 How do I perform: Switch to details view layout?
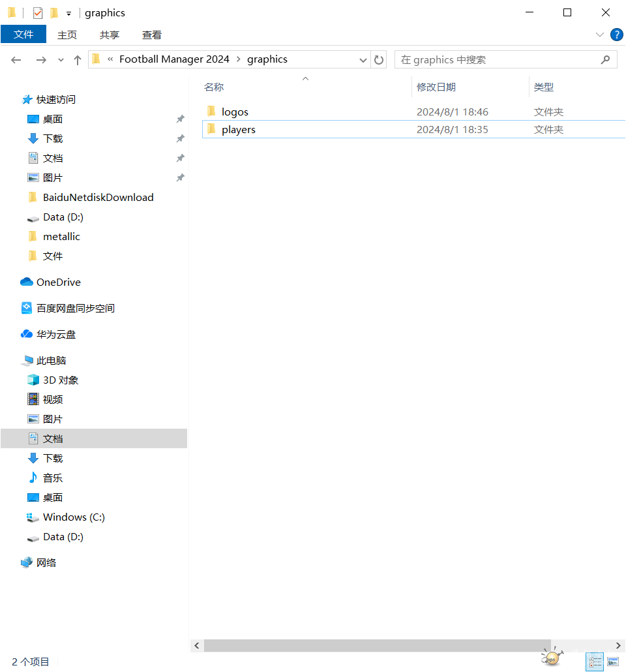tap(595, 662)
